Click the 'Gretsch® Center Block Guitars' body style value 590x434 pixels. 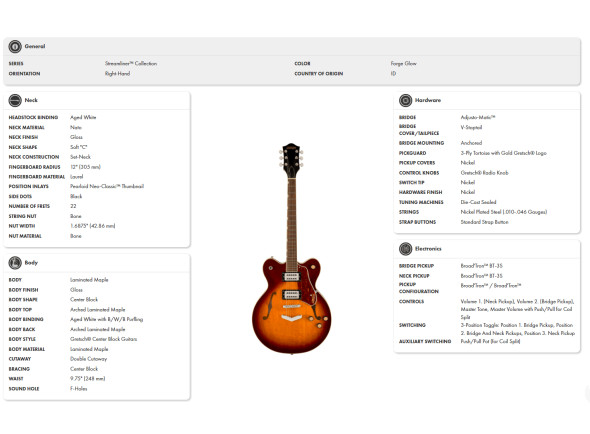(103, 339)
